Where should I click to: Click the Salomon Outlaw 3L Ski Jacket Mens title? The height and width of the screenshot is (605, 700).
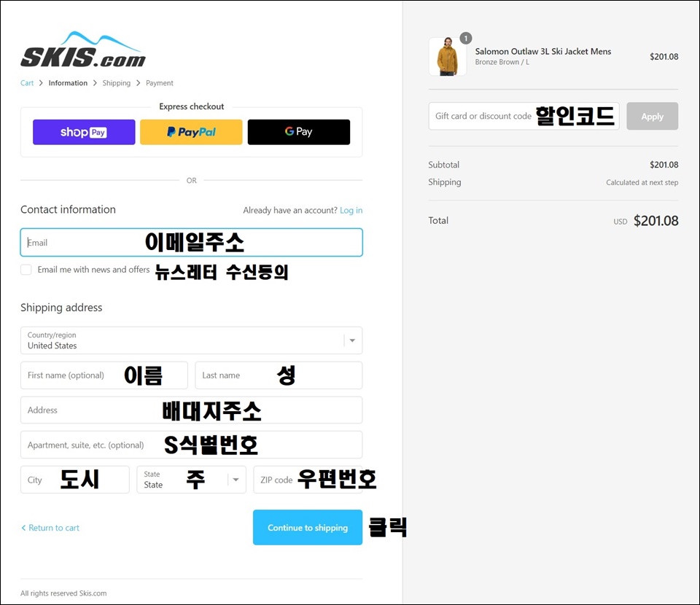[x=542, y=51]
